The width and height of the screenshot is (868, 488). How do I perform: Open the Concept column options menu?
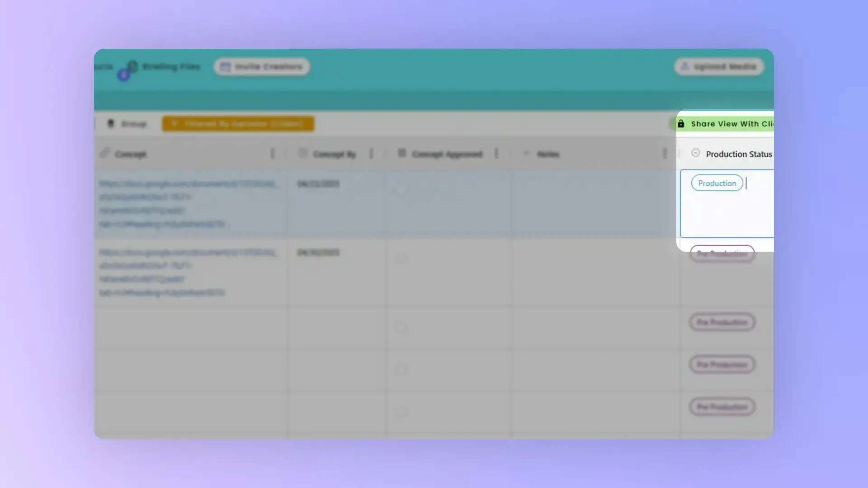pyautogui.click(x=273, y=154)
